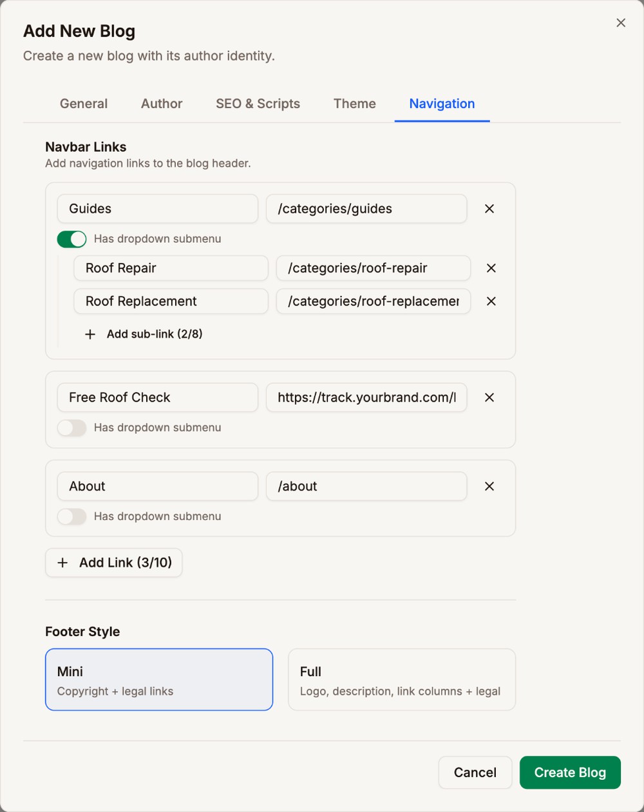Screen dimensions: 644x812
Task: Remove the Roof Repair sub-link
Action: click(491, 268)
